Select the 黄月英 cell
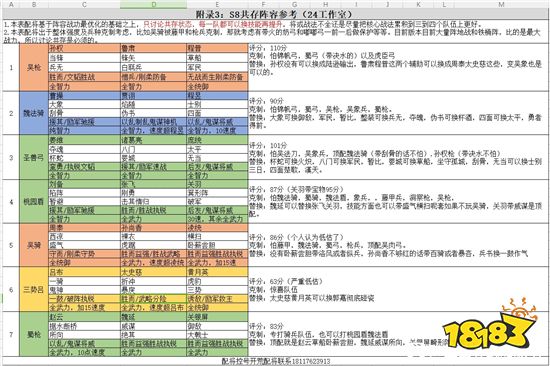 [217, 272]
